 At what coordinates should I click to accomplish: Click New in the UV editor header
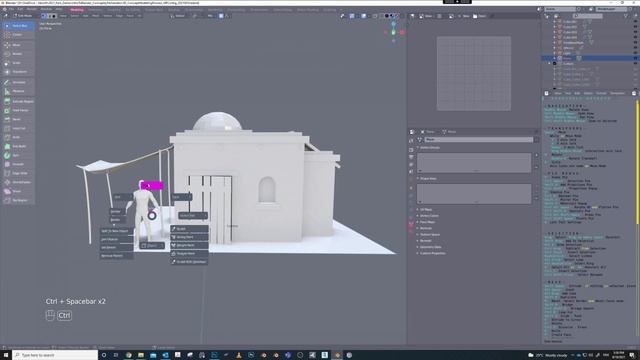464,16
